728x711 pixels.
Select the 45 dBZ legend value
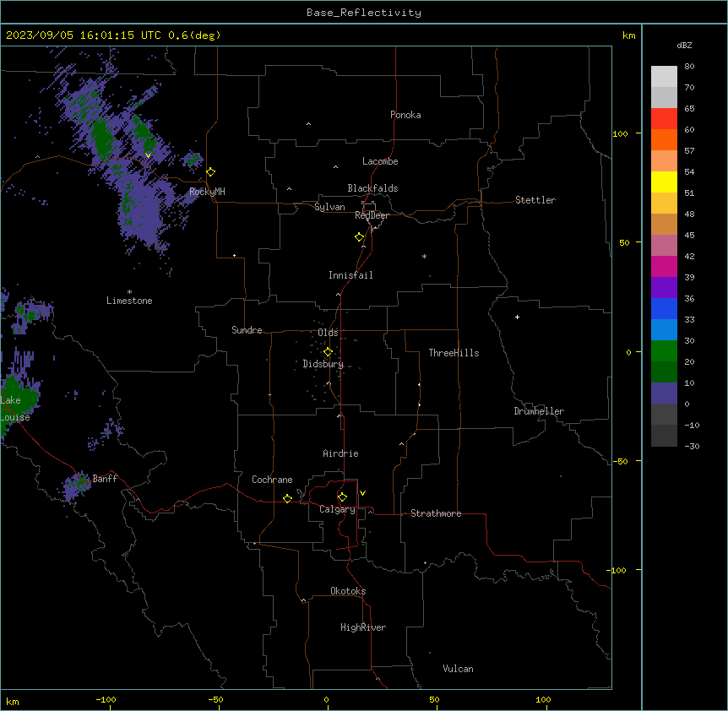pyautogui.click(x=689, y=236)
